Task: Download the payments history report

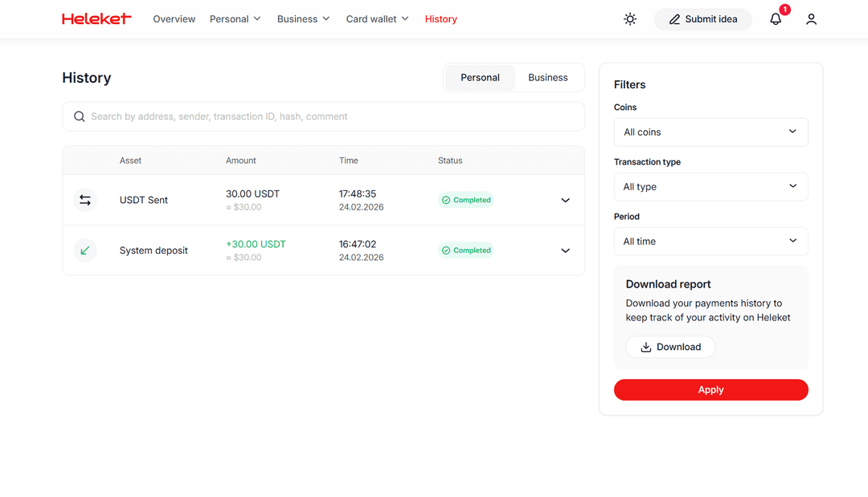Action: (x=670, y=347)
